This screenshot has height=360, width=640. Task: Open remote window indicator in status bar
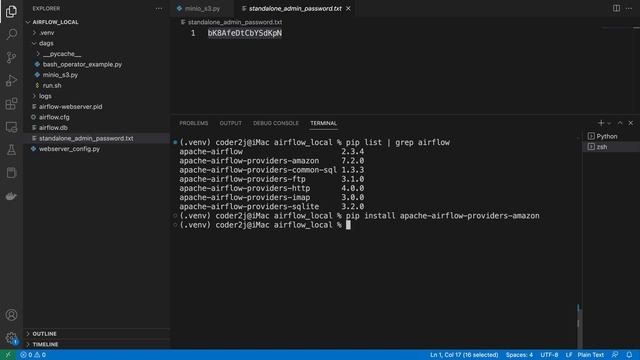click(8, 355)
